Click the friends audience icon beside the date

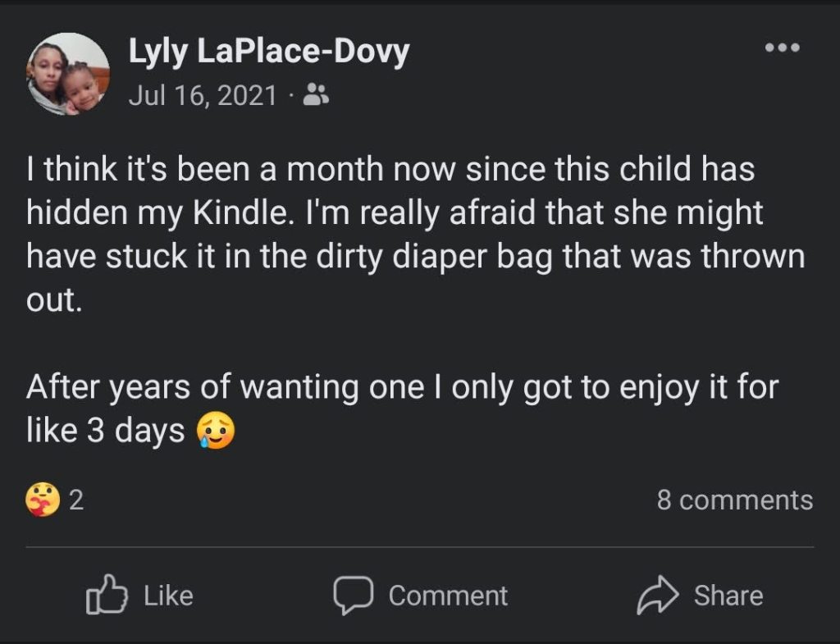[x=316, y=97]
